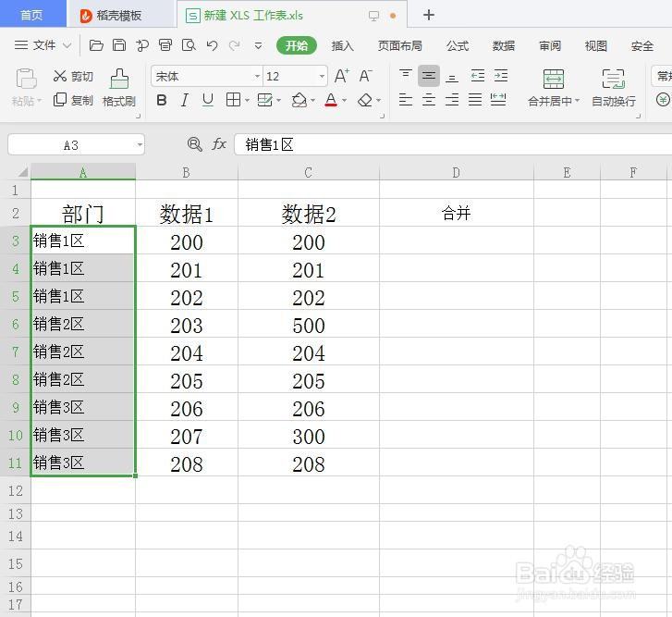This screenshot has width=672, height=617.
Task: Click the formula bar input field
Action: tap(453, 144)
